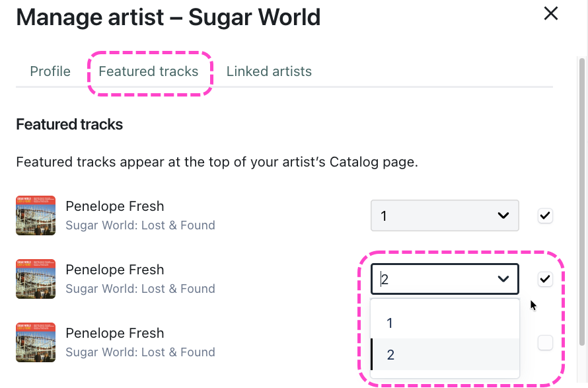Choose option 2 in the dropdown list
The width and height of the screenshot is (588, 388).
pos(444,355)
